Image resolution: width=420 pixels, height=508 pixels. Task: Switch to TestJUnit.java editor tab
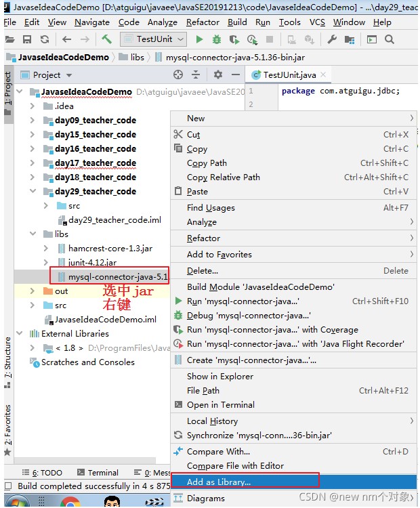(288, 75)
